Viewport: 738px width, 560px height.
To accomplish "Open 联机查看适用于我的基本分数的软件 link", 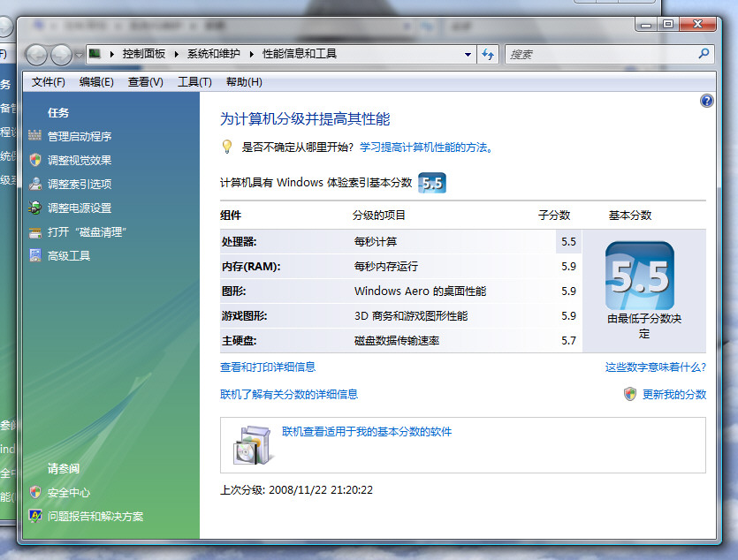I will pos(367,432).
